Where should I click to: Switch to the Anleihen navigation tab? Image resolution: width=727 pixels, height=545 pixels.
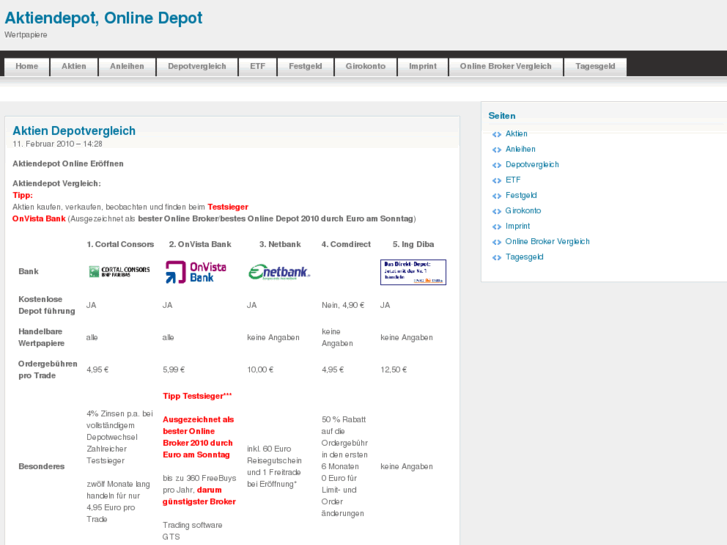tap(127, 66)
